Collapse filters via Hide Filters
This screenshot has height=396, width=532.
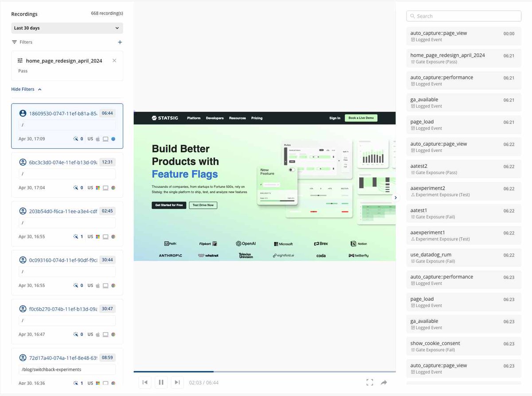tap(27, 89)
